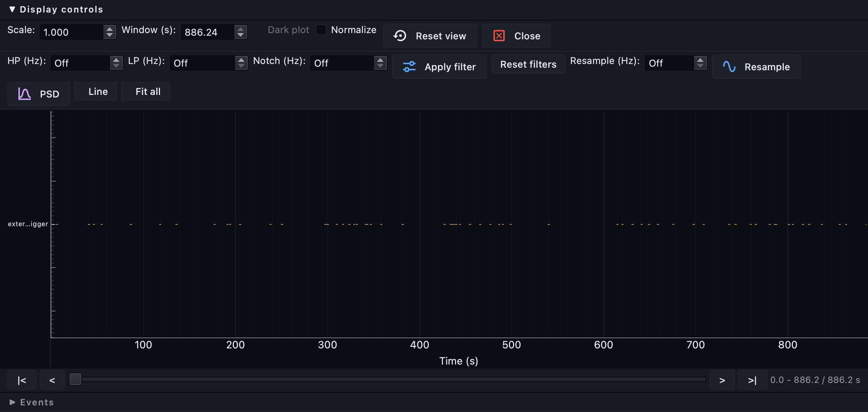Increase Scale with the up stepper arrow
868x412 pixels.
click(x=110, y=29)
